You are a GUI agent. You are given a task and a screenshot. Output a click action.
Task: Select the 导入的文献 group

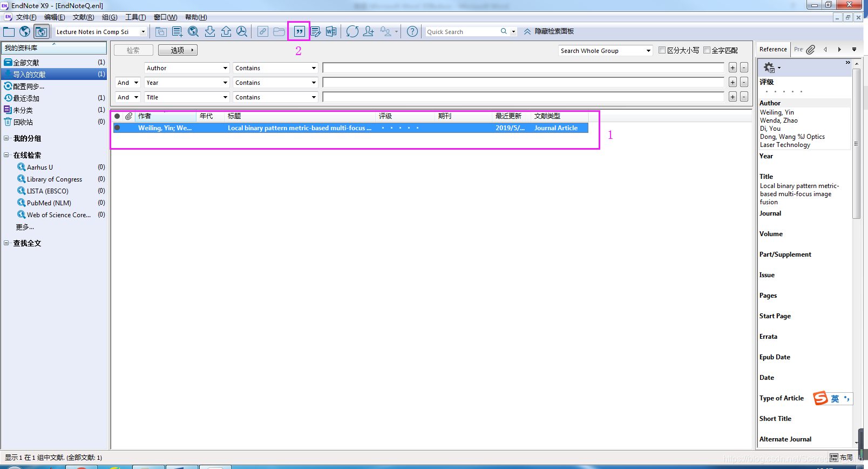coord(54,74)
